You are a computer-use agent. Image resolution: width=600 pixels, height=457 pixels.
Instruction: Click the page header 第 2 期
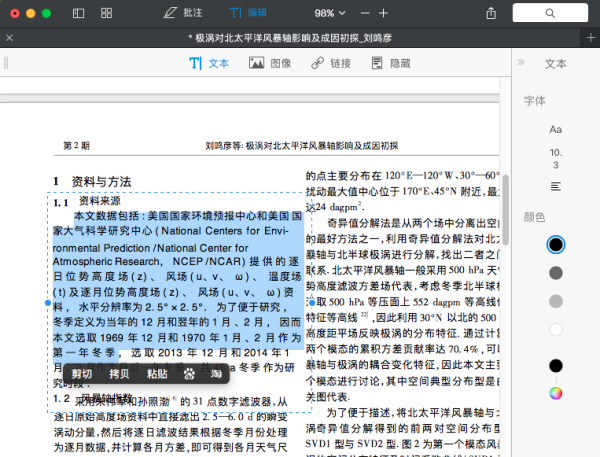pyautogui.click(x=77, y=146)
